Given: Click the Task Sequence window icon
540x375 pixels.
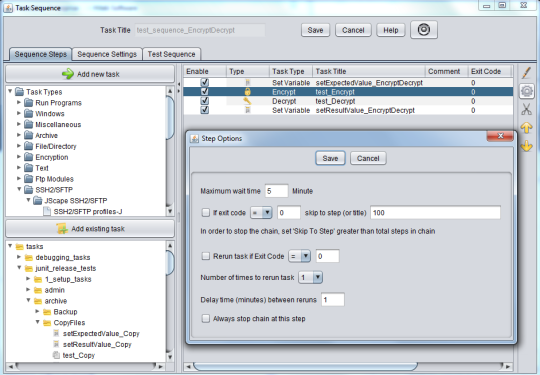Looking at the screenshot, I should click(x=8, y=8).
